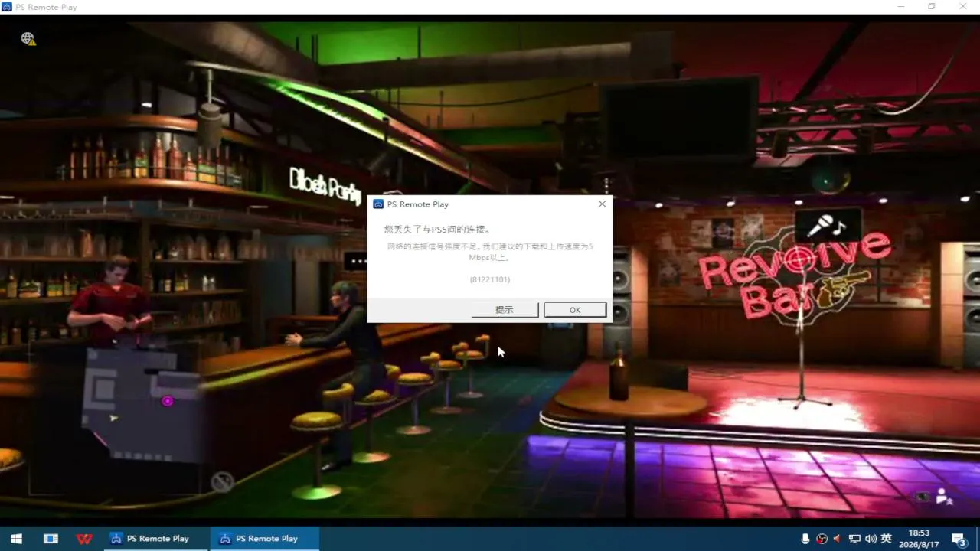This screenshot has height=551, width=980.
Task: Open network settings from the tray icon
Action: point(854,539)
